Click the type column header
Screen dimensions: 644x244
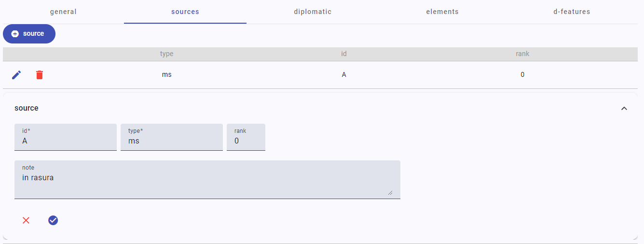click(166, 54)
